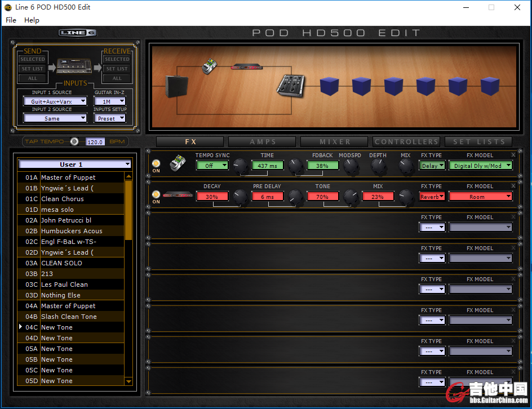Remove delay effect with its X icon
The height and width of the screenshot is (409, 532).
pos(513,155)
